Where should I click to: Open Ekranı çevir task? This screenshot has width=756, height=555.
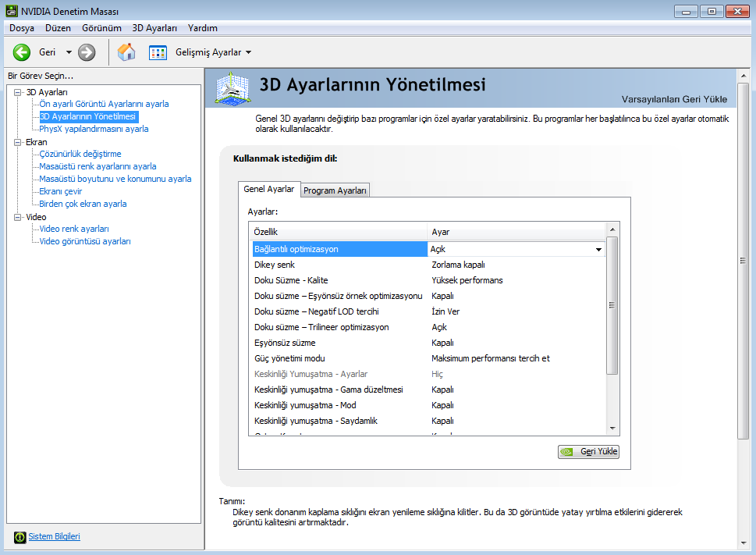pyautogui.click(x=61, y=191)
